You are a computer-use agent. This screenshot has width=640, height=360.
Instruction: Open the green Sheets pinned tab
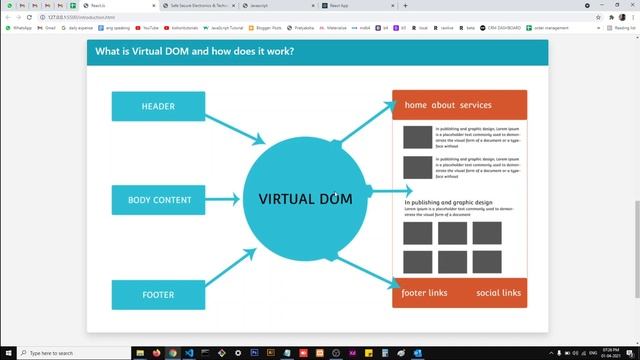point(73,6)
